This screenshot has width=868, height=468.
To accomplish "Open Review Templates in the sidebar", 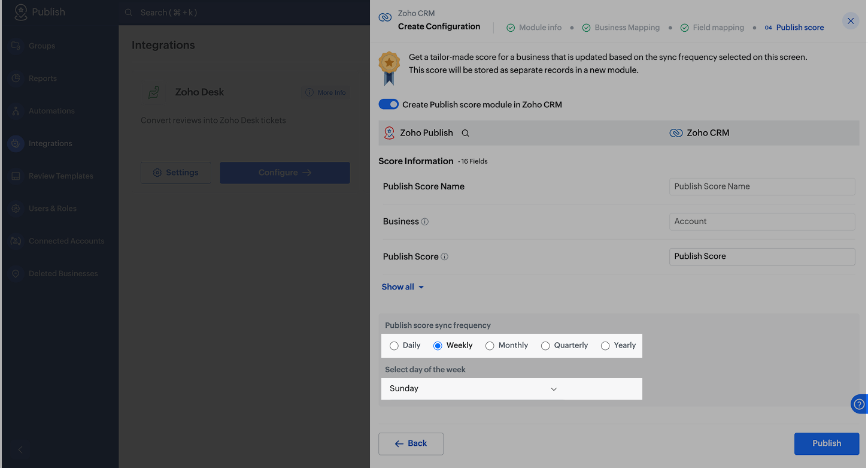I will [61, 176].
